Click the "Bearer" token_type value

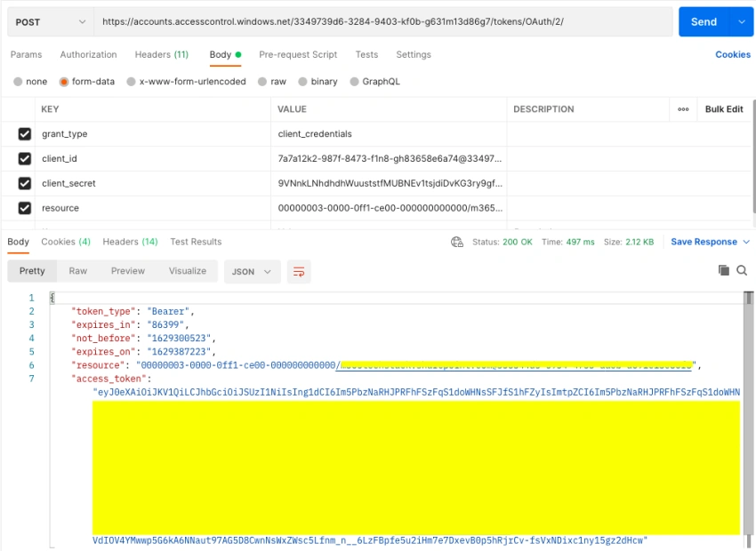pos(167,312)
